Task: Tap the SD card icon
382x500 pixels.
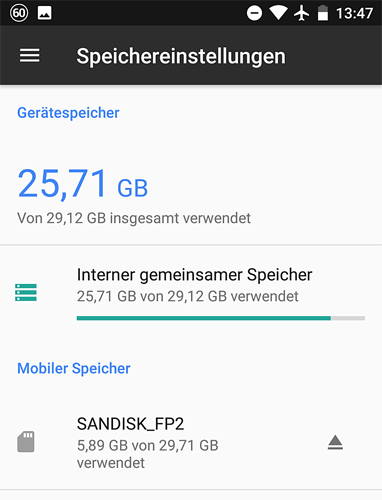Action: tap(26, 442)
